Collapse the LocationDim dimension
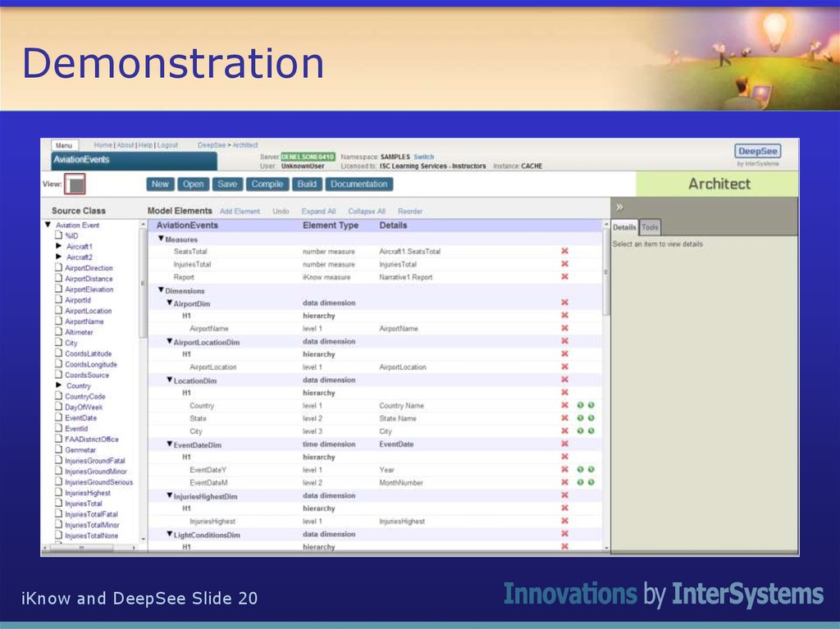This screenshot has width=840, height=629. click(169, 381)
